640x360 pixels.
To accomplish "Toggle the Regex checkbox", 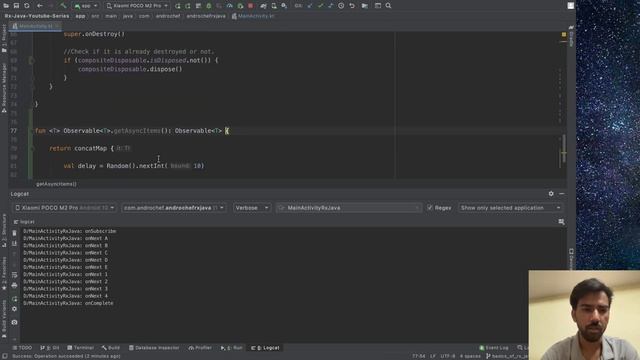I will 429,208.
